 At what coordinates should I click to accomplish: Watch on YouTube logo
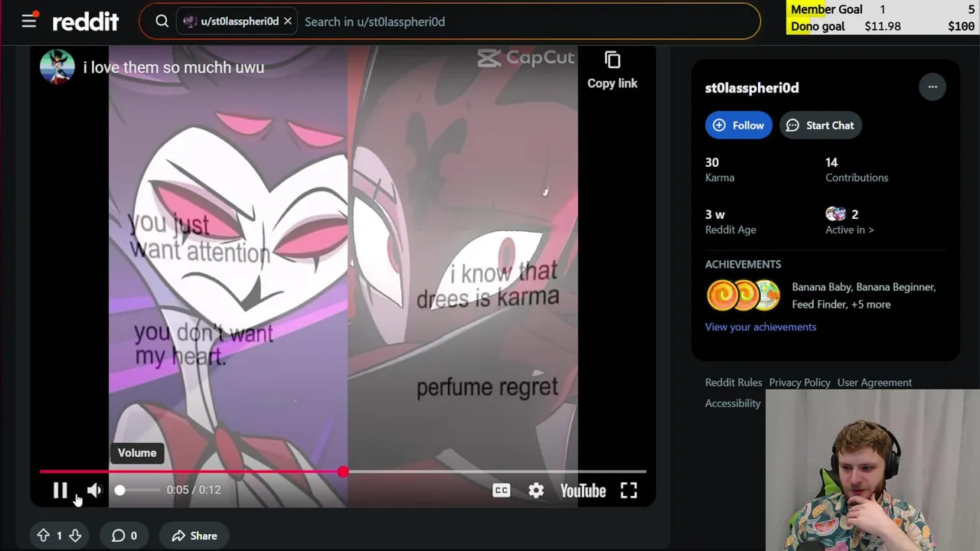coord(583,491)
